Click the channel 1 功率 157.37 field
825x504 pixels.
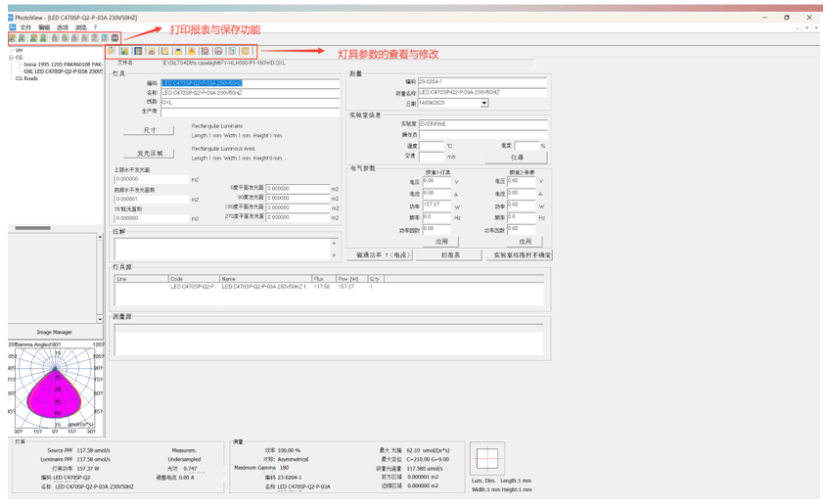(436, 206)
